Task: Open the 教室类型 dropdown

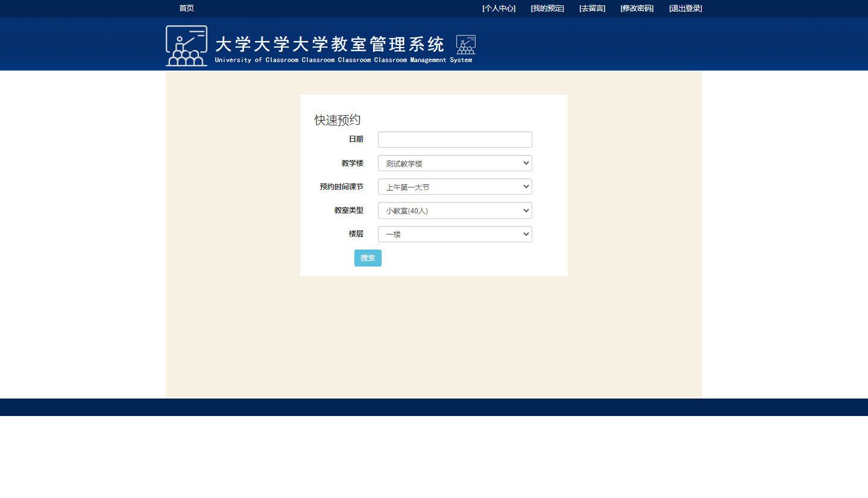Action: point(455,210)
